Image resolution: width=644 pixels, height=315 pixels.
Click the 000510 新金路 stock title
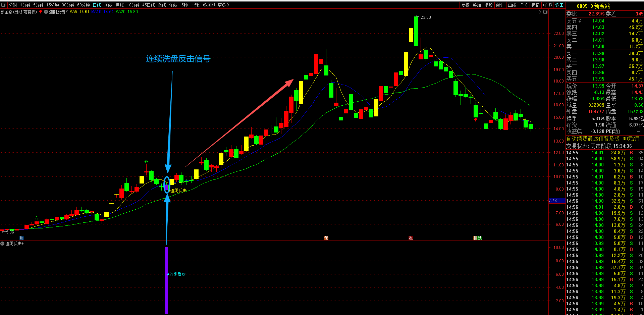tap(593, 6)
